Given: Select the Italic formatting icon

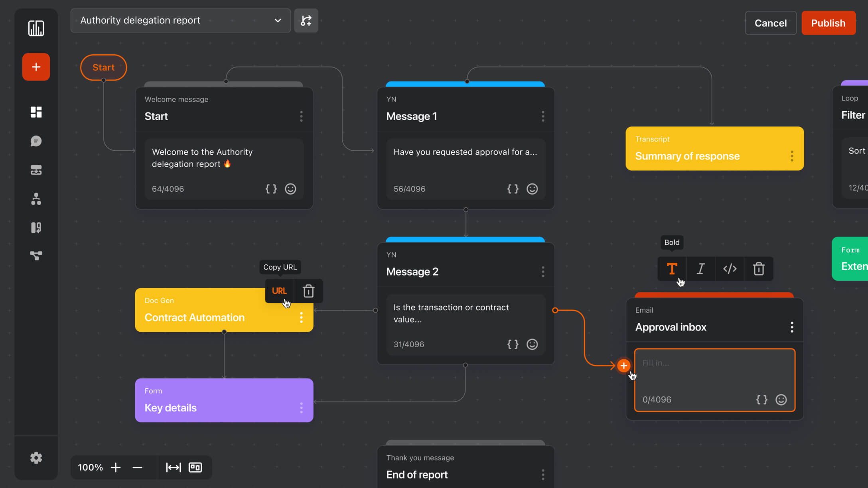Looking at the screenshot, I should (700, 270).
